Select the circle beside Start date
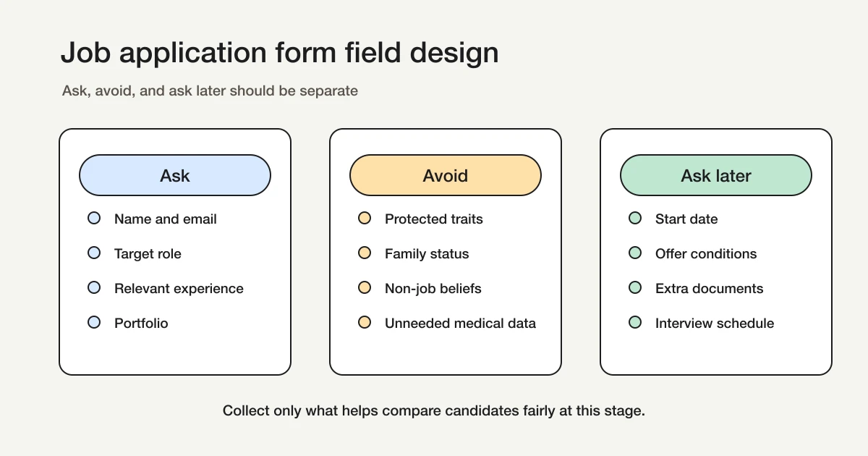868x456 pixels. pyautogui.click(x=635, y=218)
